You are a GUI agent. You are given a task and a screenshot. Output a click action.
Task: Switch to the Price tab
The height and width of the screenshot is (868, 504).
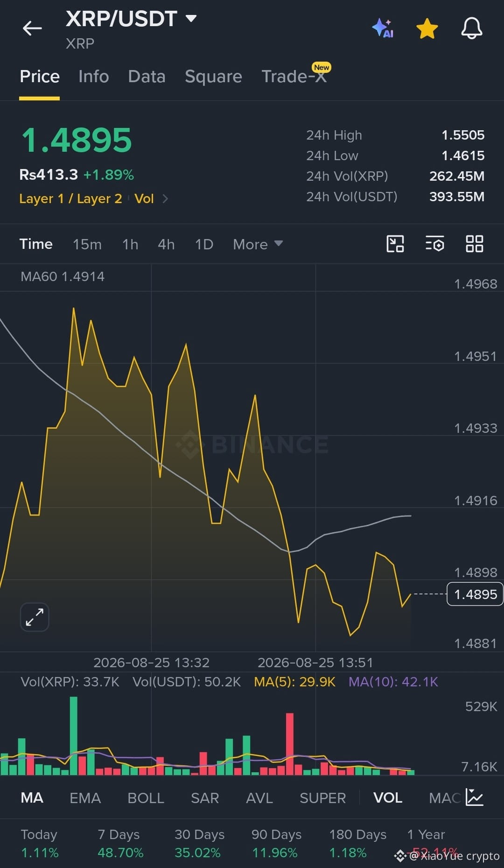40,77
